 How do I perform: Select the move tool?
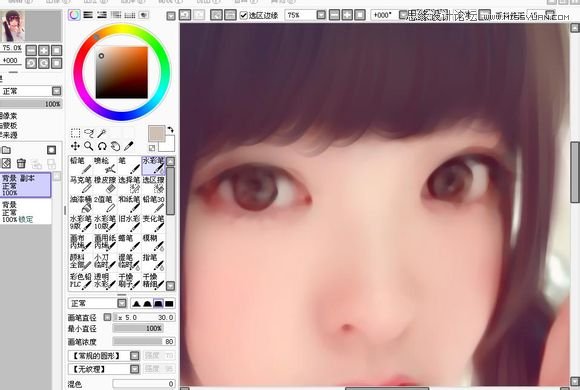(x=75, y=146)
